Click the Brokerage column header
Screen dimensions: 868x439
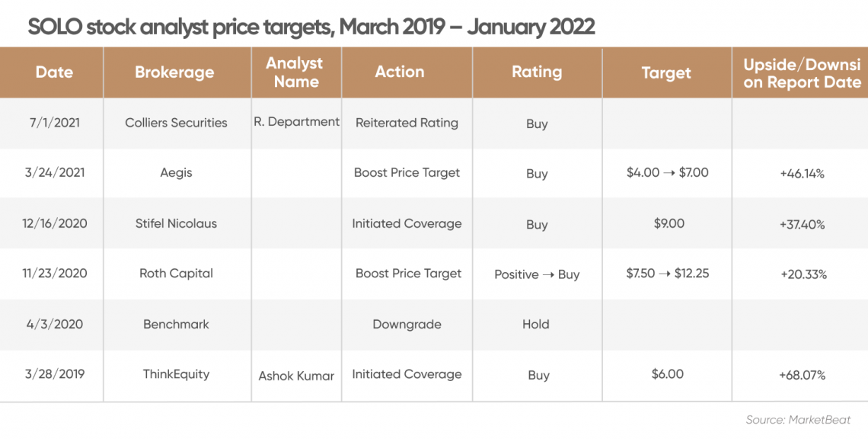[174, 72]
